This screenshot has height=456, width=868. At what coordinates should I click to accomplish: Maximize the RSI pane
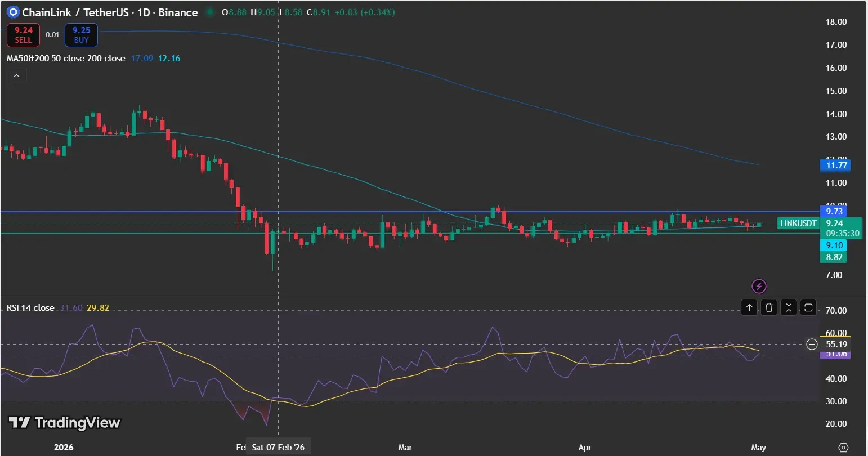pos(808,307)
